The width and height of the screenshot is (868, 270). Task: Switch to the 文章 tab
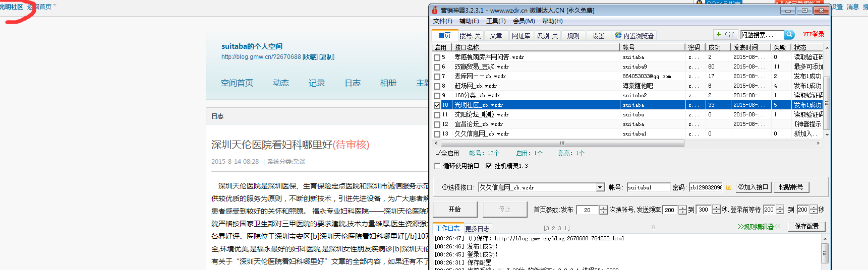coord(496,36)
